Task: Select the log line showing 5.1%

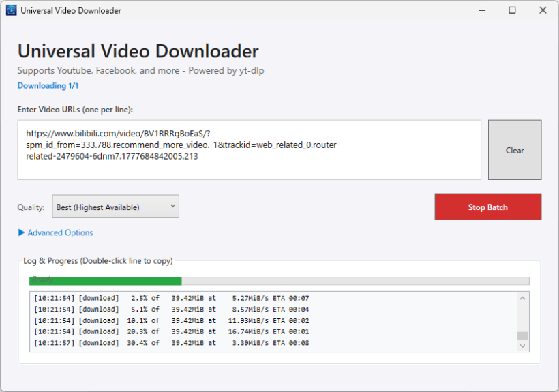Action: pos(172,310)
